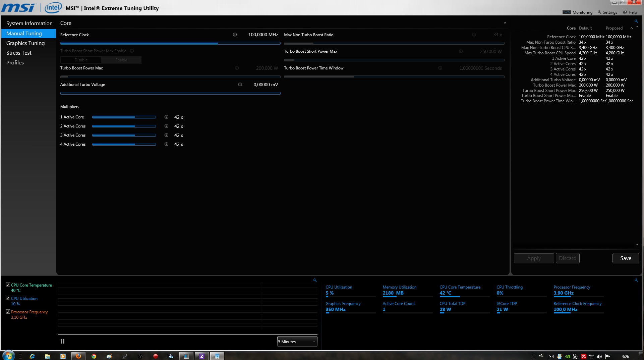Pause the monitoring graph
Screen dimensions: 644x360
click(62, 341)
